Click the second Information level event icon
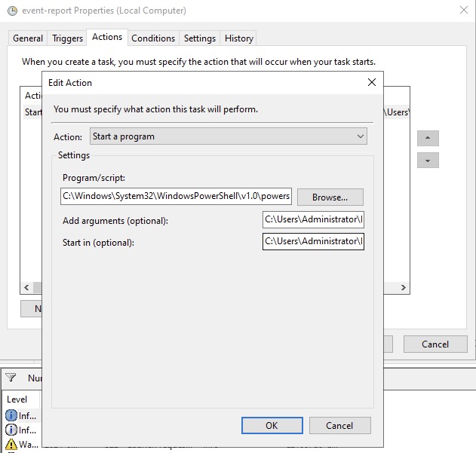 click(11, 430)
